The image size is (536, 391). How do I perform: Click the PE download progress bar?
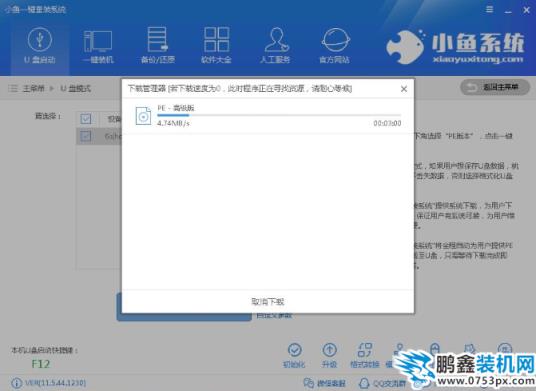pyautogui.click(x=279, y=116)
